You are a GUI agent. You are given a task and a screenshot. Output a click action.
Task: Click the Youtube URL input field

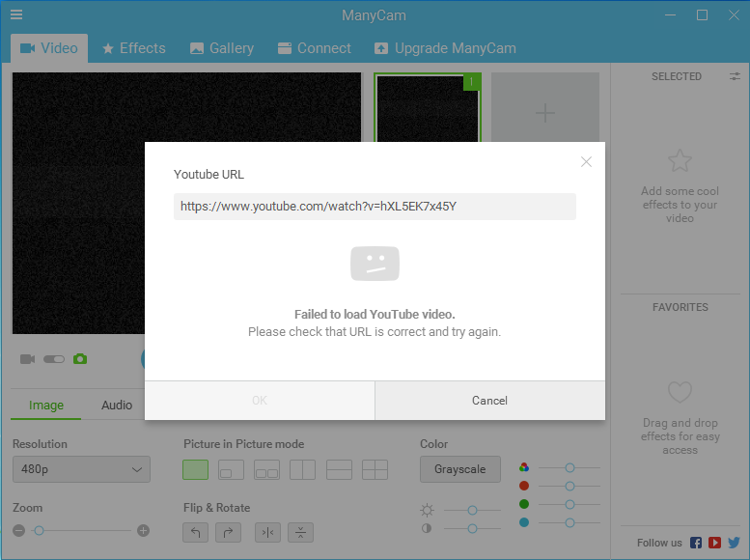[375, 207]
